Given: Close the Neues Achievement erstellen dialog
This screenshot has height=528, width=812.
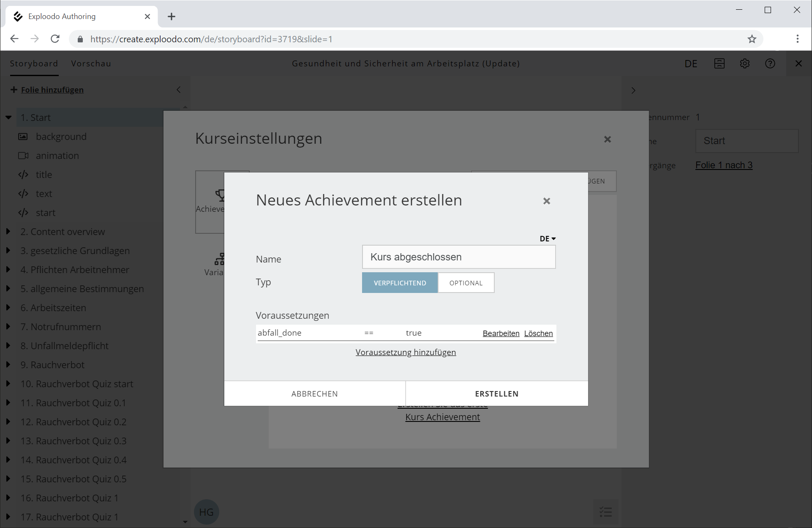Looking at the screenshot, I should (546, 201).
